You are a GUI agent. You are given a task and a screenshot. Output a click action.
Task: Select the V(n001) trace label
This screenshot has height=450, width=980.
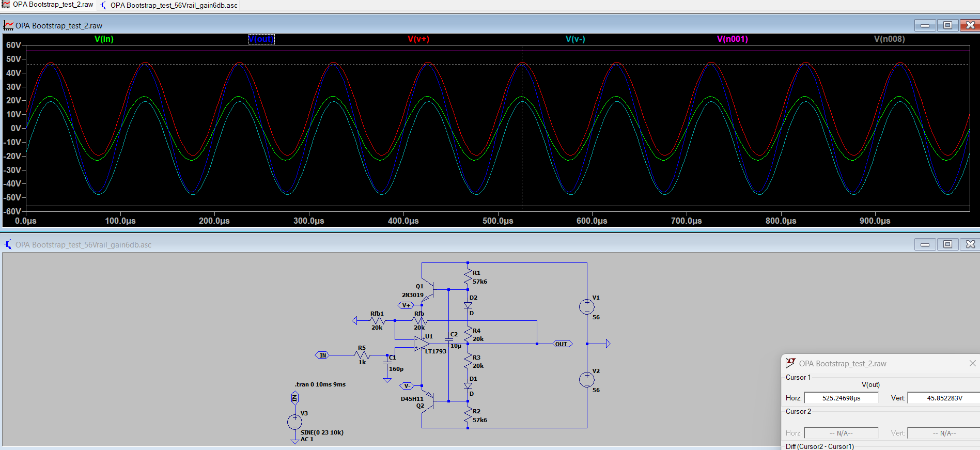click(x=733, y=39)
